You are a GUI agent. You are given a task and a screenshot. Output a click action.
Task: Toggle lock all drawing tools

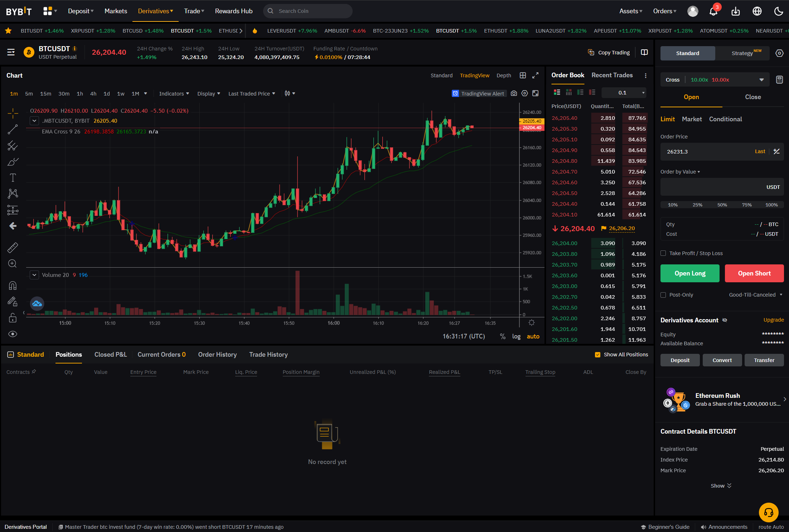pyautogui.click(x=13, y=318)
